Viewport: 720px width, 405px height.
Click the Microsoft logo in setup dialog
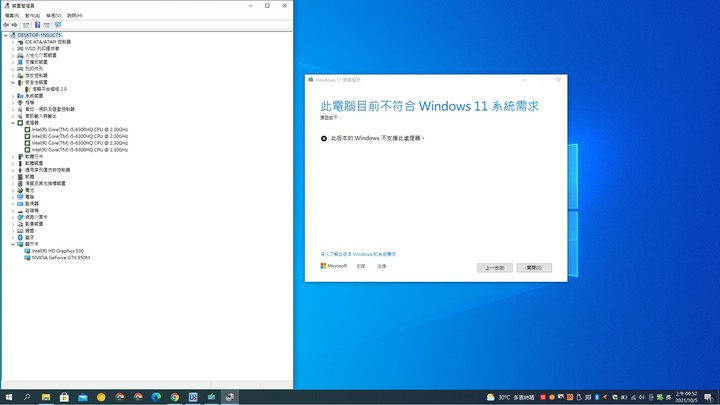333,266
